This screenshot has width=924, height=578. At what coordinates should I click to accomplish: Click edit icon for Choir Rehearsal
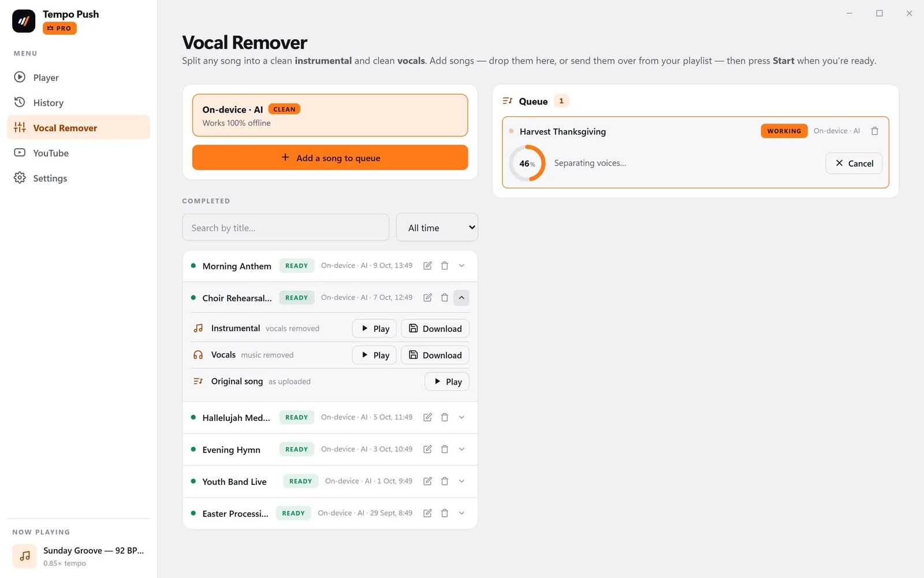[x=427, y=298]
